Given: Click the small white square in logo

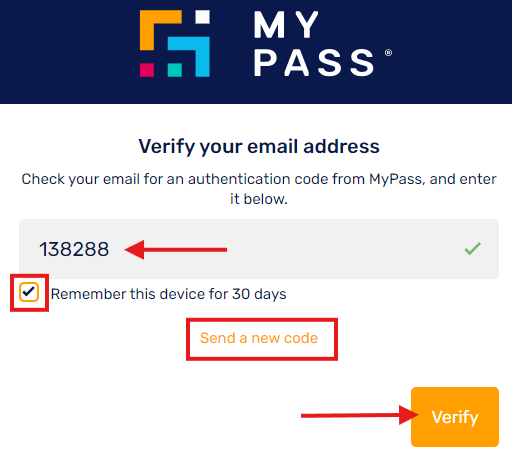Looking at the screenshot, I should [x=202, y=17].
